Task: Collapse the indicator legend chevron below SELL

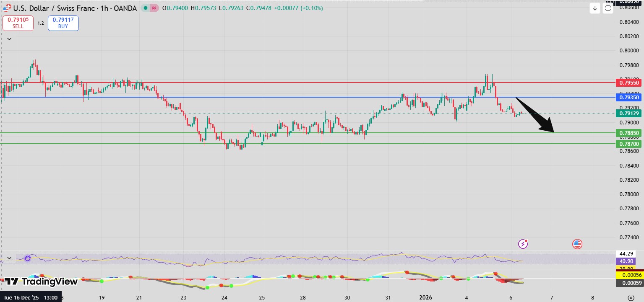Action: (x=9, y=39)
